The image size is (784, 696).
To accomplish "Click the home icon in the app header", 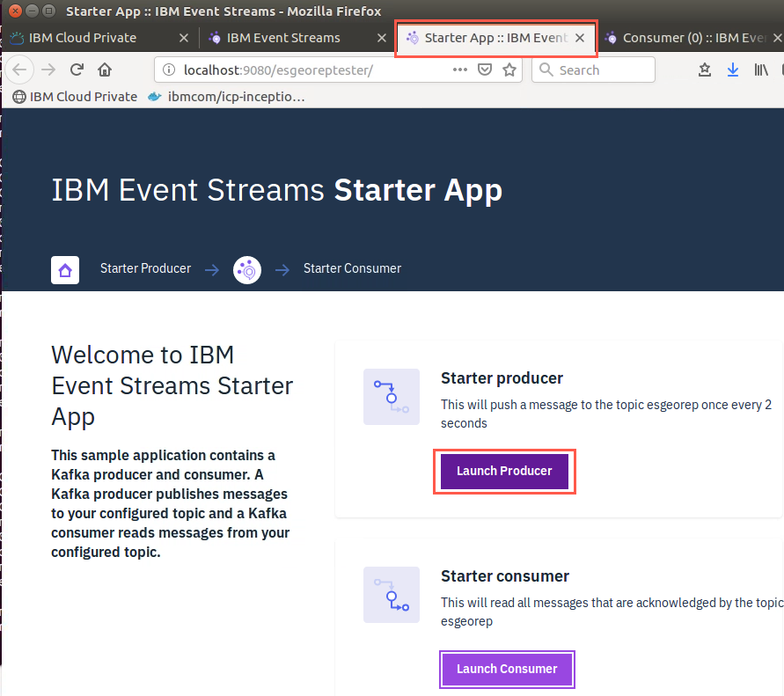I will [65, 270].
